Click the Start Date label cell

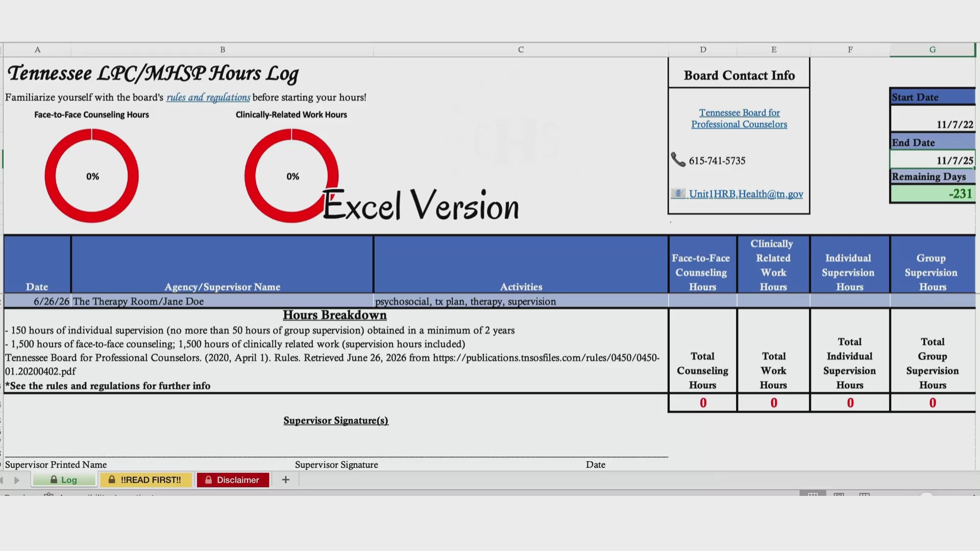click(x=933, y=97)
